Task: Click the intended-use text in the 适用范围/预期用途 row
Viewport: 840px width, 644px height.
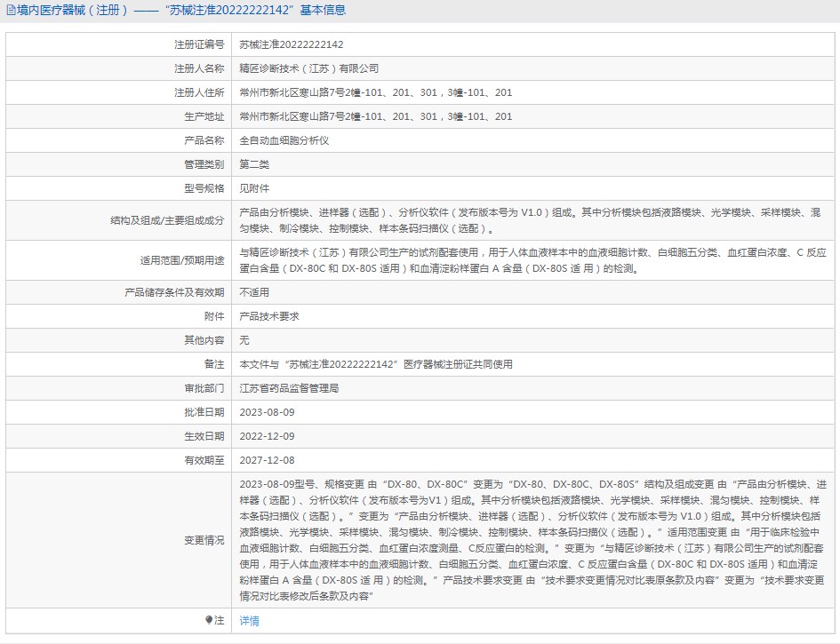Action: [532, 260]
